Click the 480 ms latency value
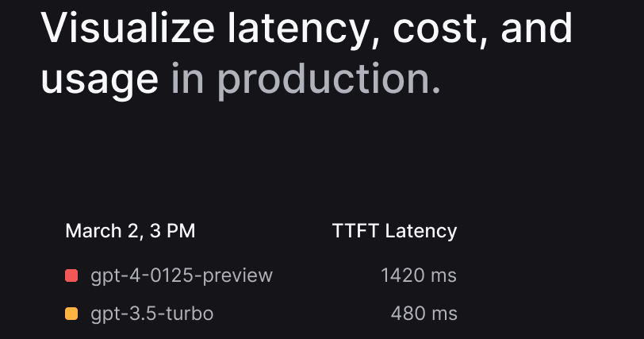Screen dimensions: 644x339 tap(424, 314)
